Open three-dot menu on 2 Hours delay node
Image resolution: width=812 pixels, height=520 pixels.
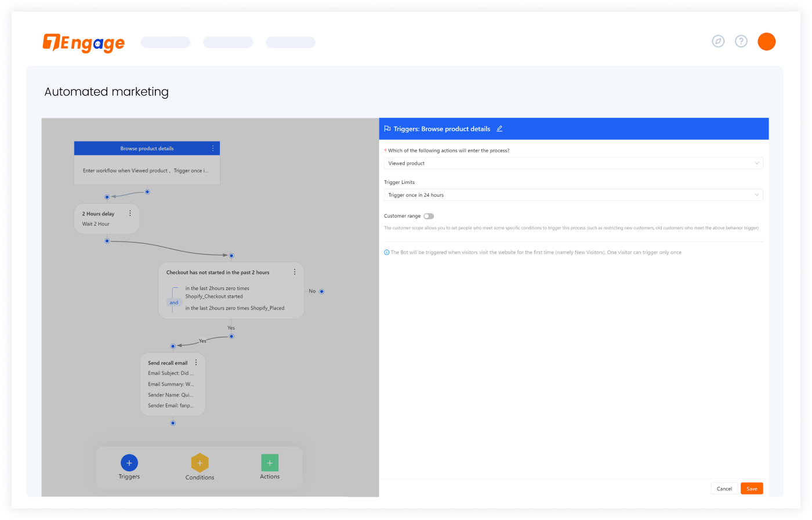click(130, 214)
